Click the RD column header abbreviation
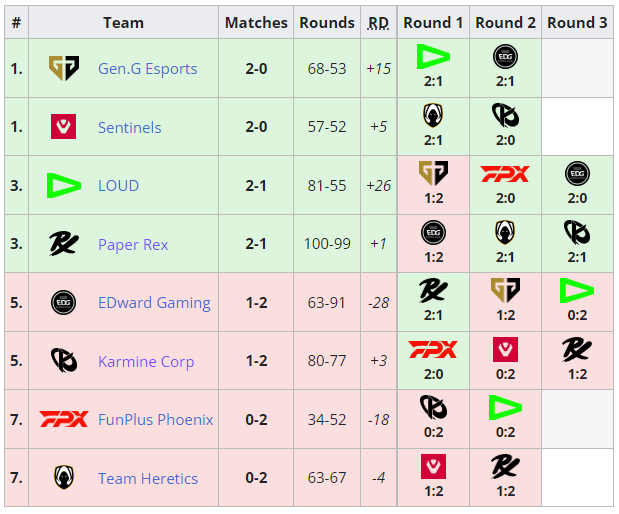The height and width of the screenshot is (514, 619). point(378,22)
